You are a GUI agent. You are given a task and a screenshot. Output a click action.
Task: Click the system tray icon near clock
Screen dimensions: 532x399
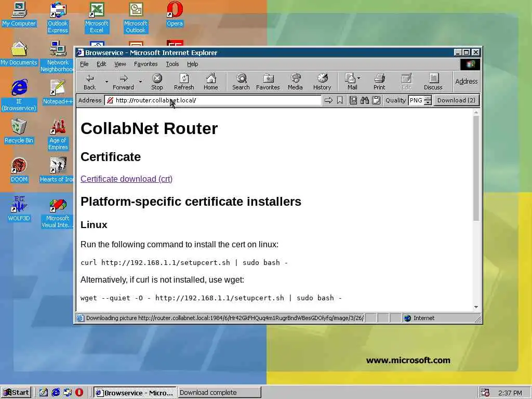point(485,393)
